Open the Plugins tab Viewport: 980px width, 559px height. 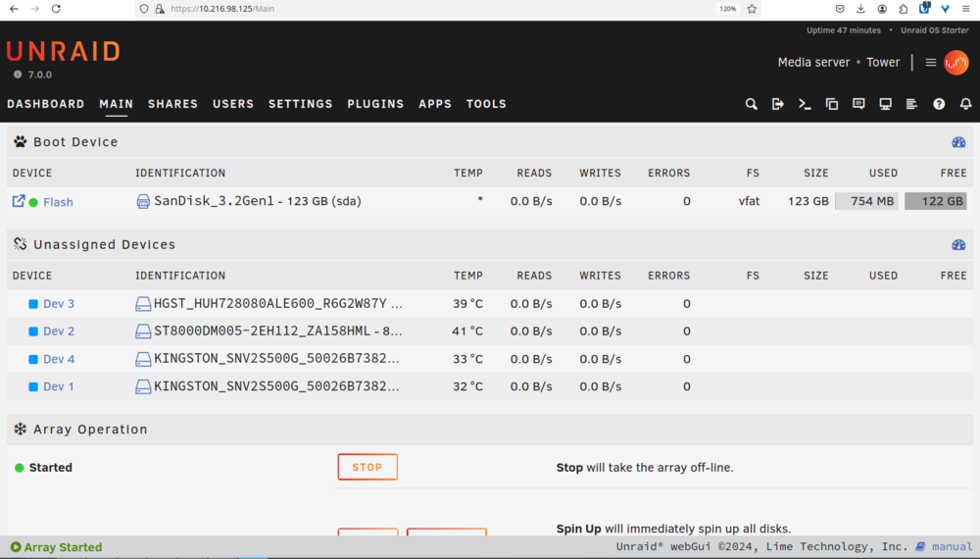[375, 104]
